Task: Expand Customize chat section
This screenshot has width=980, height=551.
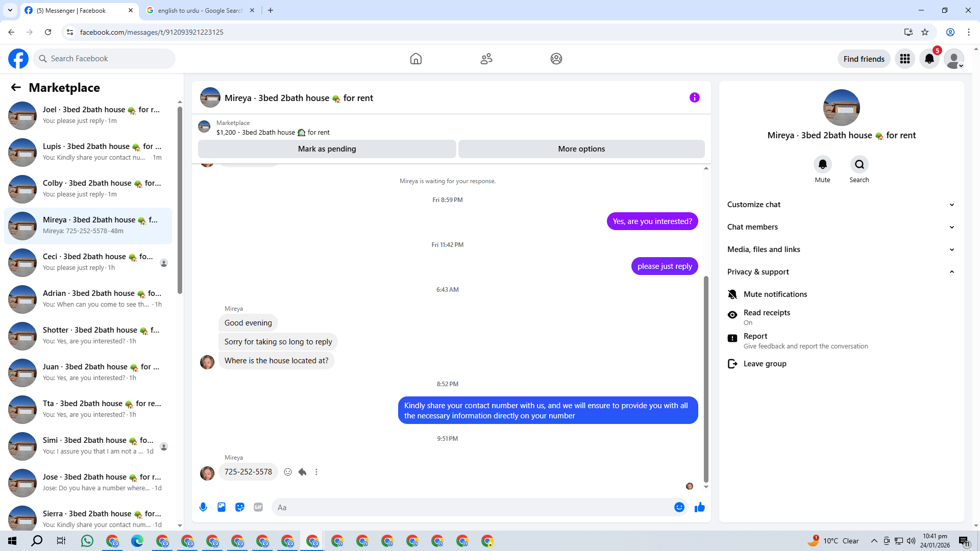Action: tap(840, 205)
